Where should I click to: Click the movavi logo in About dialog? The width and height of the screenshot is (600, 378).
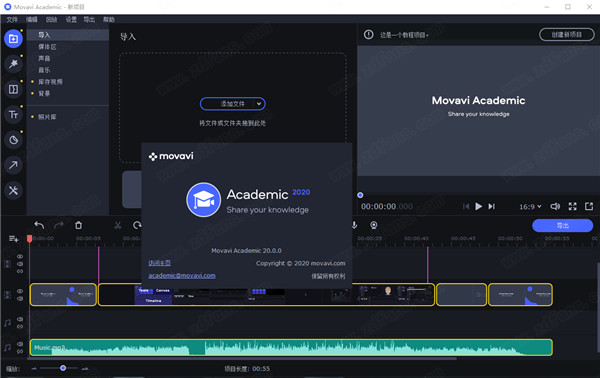171,156
